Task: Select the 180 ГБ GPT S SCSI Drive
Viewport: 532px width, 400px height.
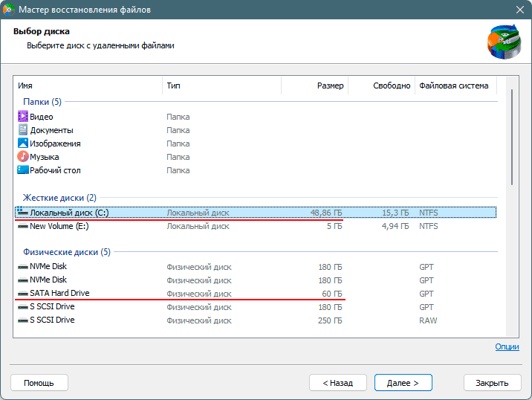Action: [256, 306]
